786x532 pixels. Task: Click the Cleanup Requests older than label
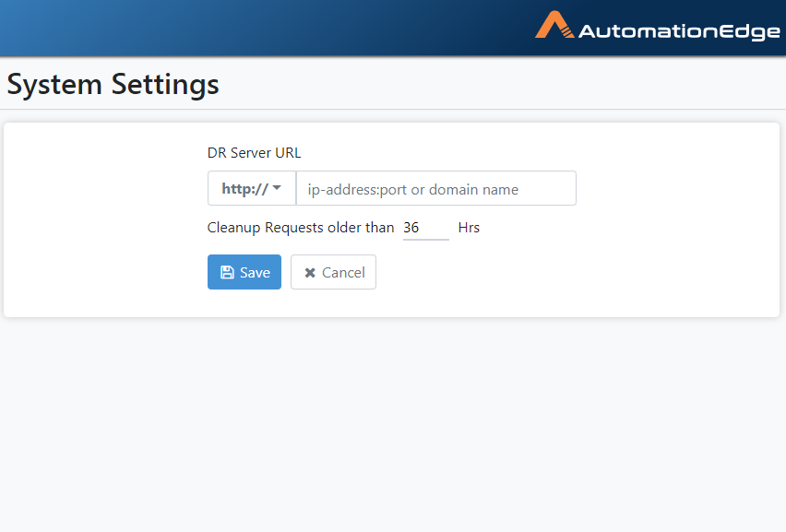[x=301, y=228]
